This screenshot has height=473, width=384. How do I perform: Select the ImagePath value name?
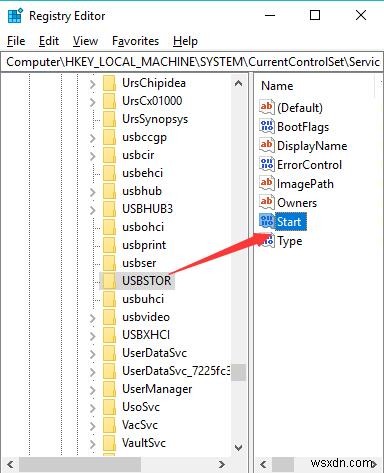(305, 184)
